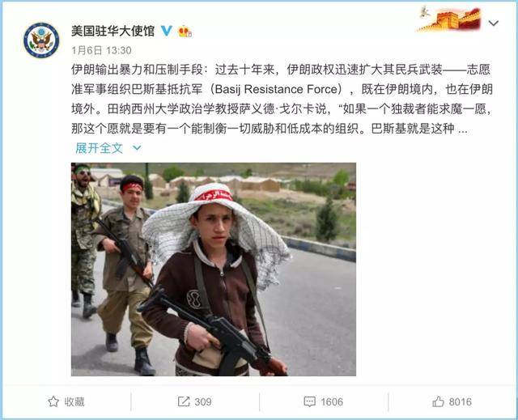Expand full text via 展开全文
This screenshot has height=420, width=518.
click(99, 148)
